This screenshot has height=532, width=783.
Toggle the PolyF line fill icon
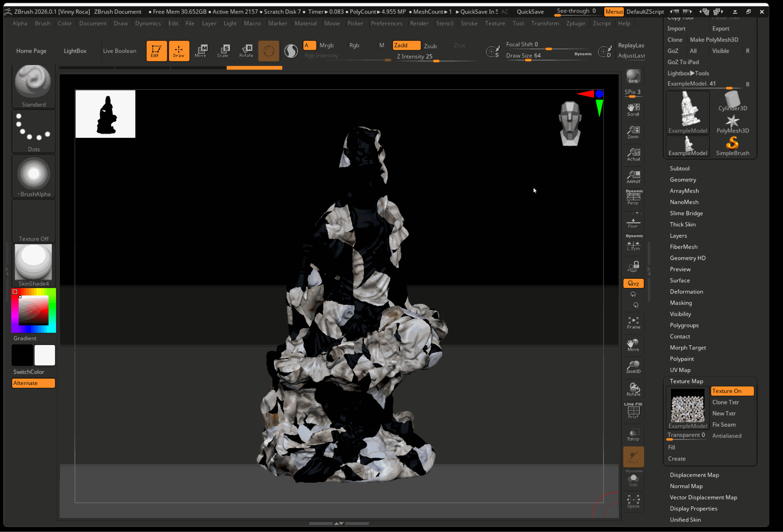click(633, 410)
